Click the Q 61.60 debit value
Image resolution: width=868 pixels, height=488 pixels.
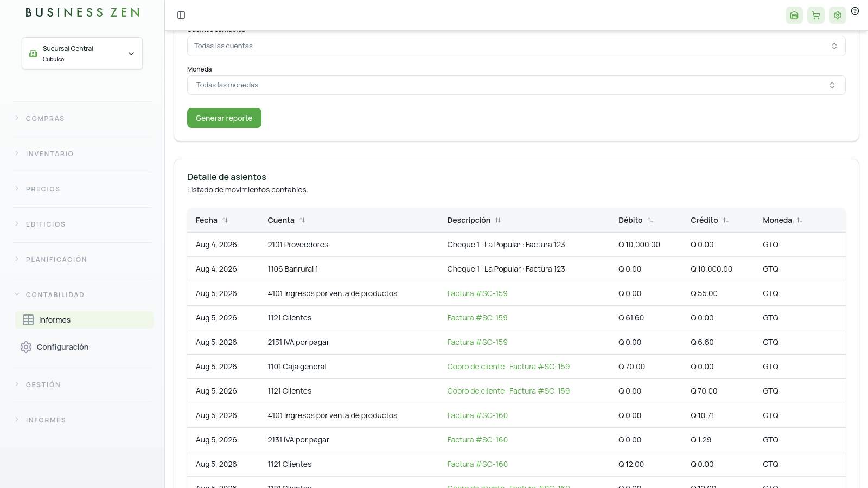point(631,318)
